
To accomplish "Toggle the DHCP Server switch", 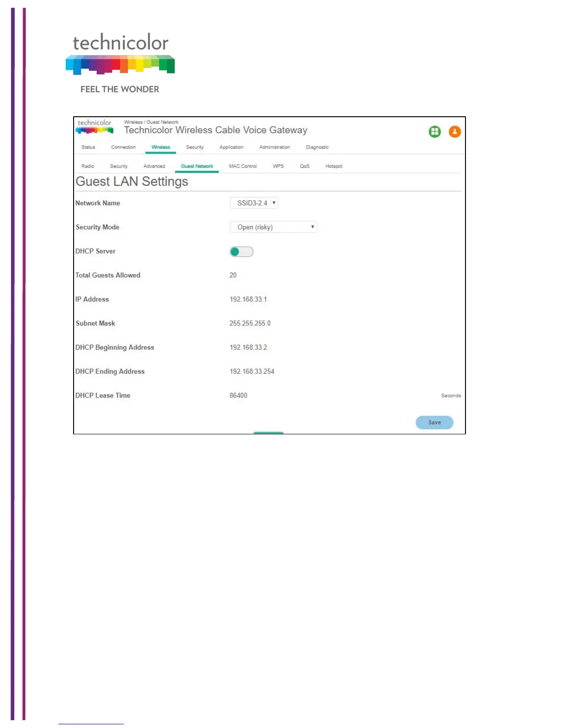I will coord(241,251).
